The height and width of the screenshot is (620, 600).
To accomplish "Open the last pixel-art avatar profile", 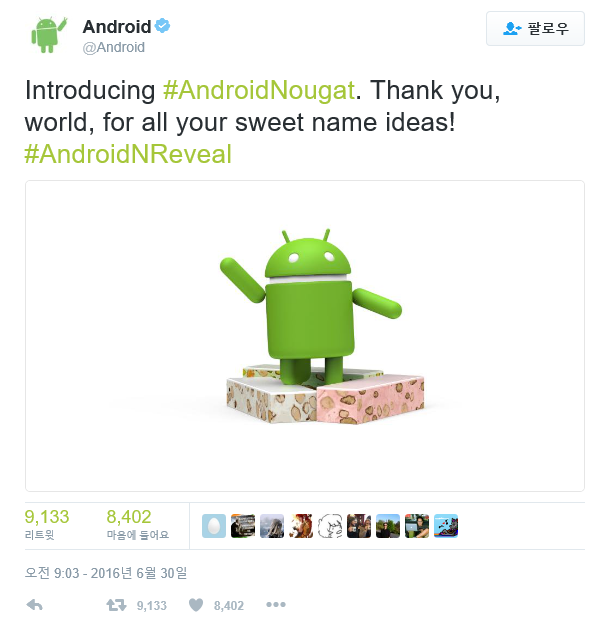I will (x=446, y=526).
